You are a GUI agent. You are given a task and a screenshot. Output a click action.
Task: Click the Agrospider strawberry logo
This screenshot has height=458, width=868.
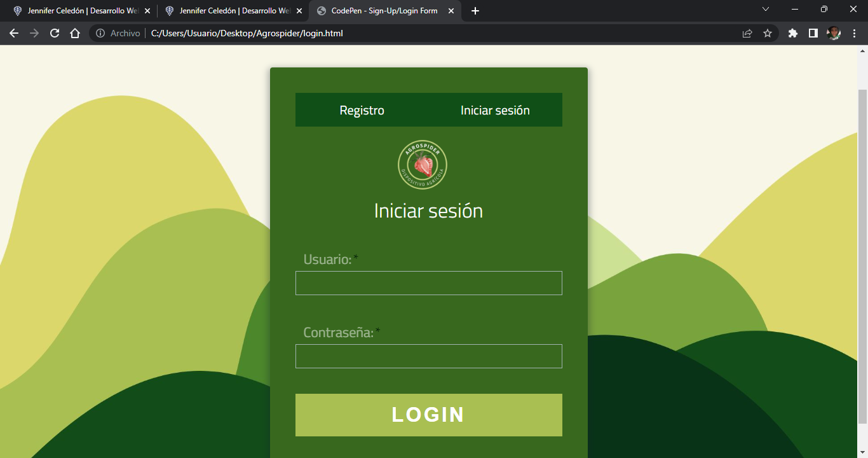click(423, 165)
